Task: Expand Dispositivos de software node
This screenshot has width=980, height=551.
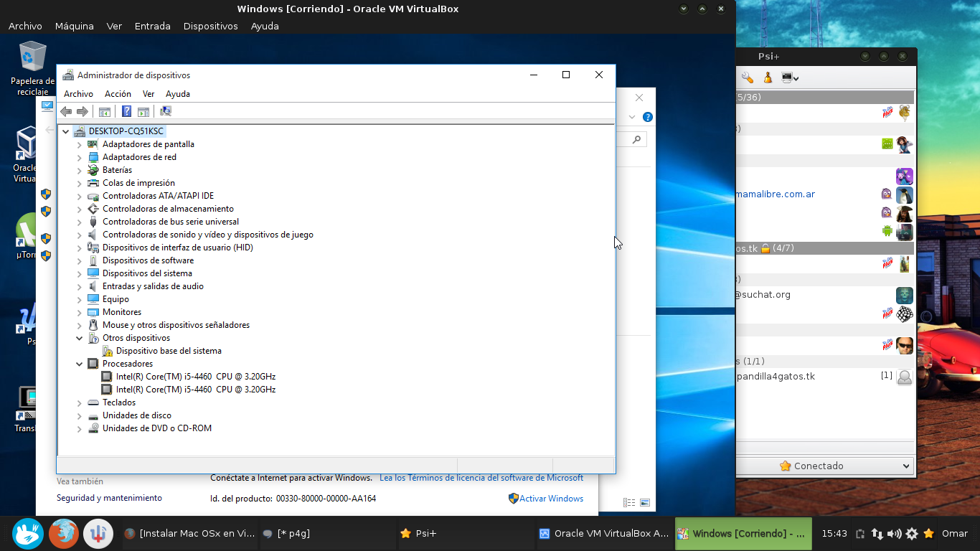Action: [x=80, y=260]
